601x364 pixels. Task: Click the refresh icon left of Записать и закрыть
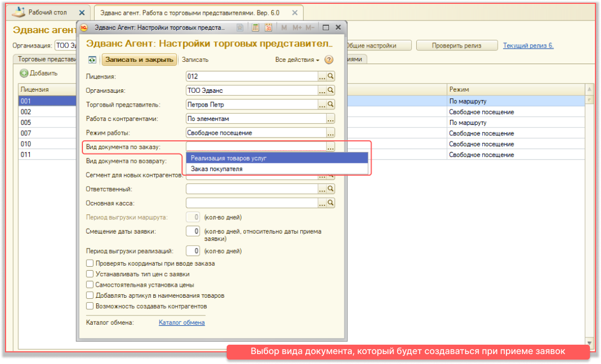point(92,60)
